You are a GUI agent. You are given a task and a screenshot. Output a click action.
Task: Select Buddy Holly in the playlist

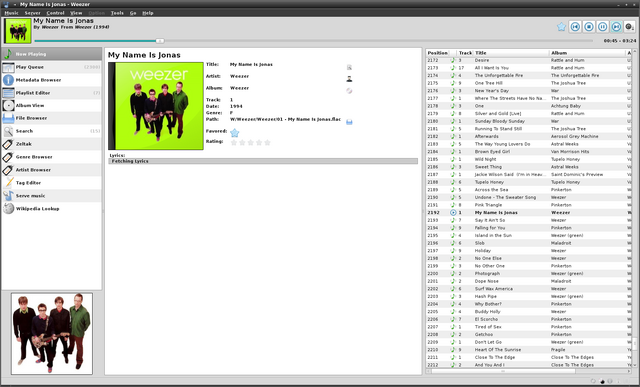[x=529, y=312]
